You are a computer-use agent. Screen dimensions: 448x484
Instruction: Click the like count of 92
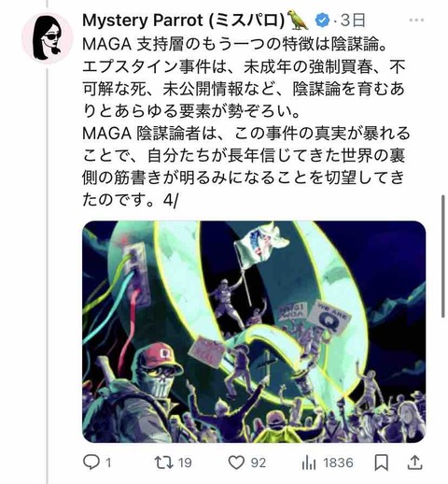[x=259, y=463]
